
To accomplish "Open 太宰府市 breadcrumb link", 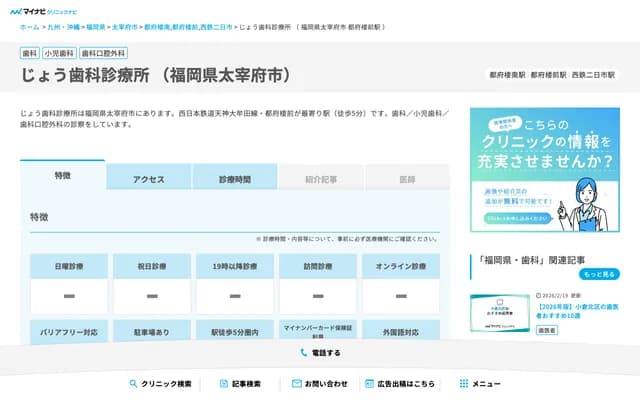I will [124, 27].
